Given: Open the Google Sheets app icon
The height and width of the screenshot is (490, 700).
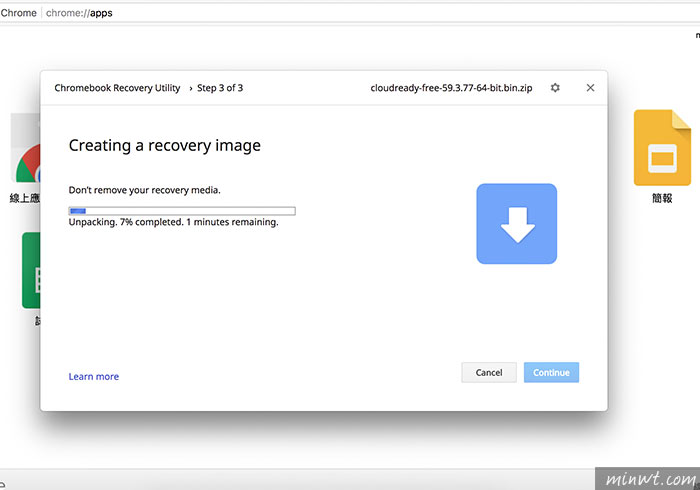Looking at the screenshot, I should coord(31,270).
